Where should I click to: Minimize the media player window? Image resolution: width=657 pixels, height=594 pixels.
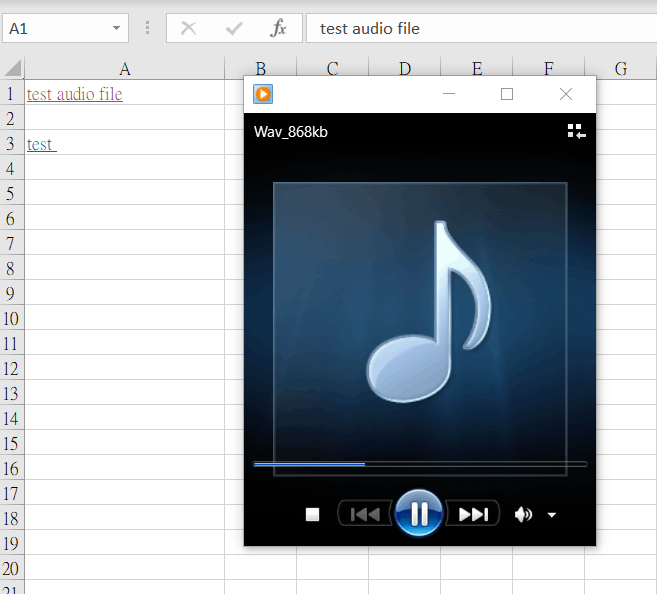[x=449, y=94]
